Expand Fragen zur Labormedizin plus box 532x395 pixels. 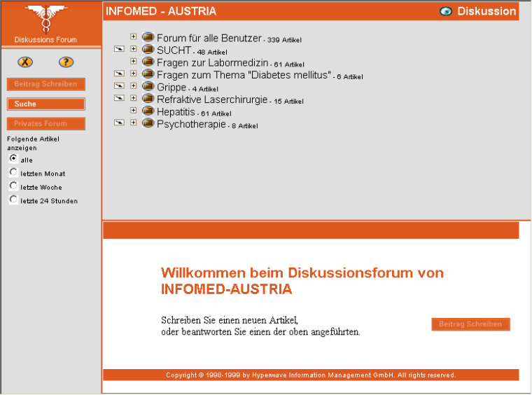tap(133, 61)
